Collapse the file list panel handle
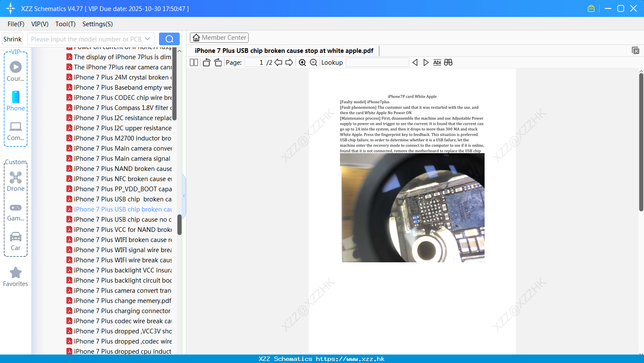Screen dimensions: 644x363 pyautogui.click(x=184, y=196)
